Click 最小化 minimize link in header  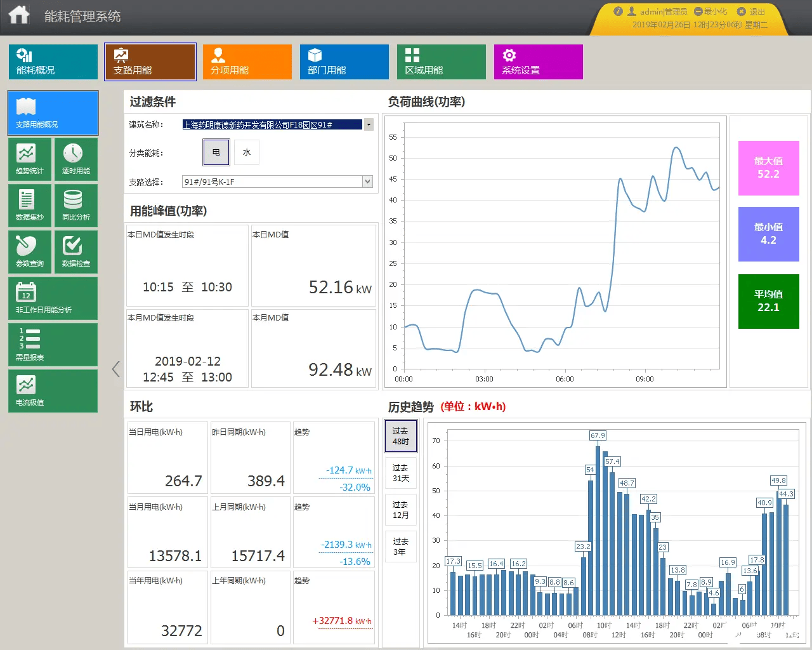[710, 11]
